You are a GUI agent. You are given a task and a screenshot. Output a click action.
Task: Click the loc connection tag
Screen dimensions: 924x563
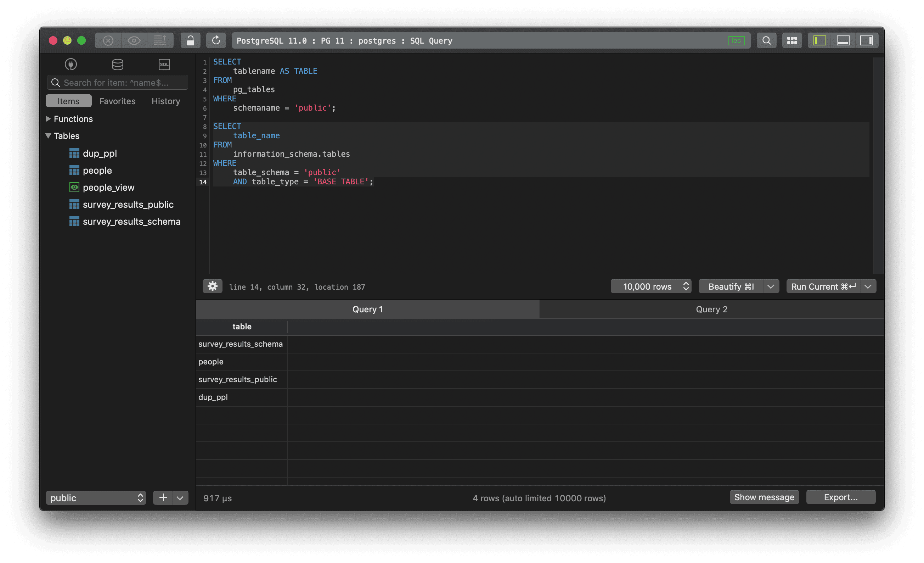(x=737, y=40)
